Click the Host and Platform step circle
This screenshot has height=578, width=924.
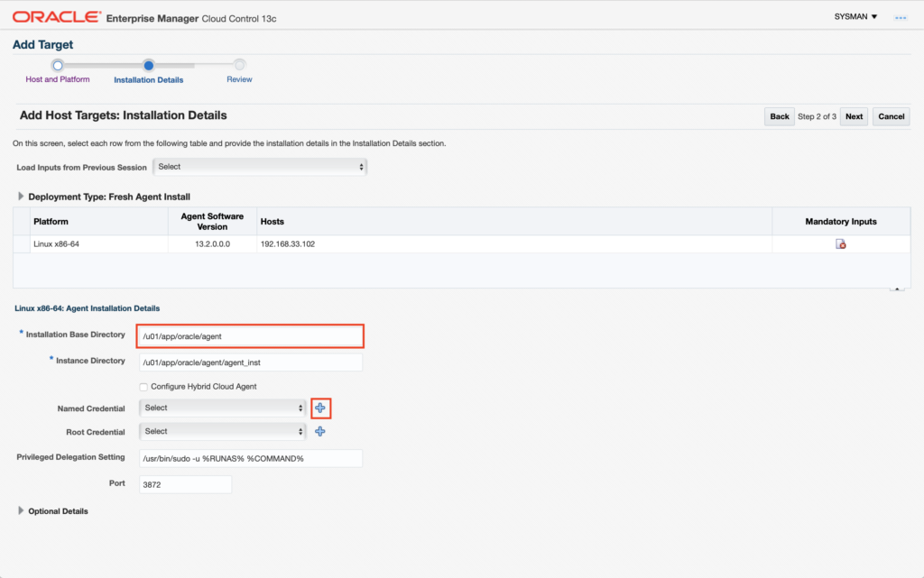coord(58,65)
